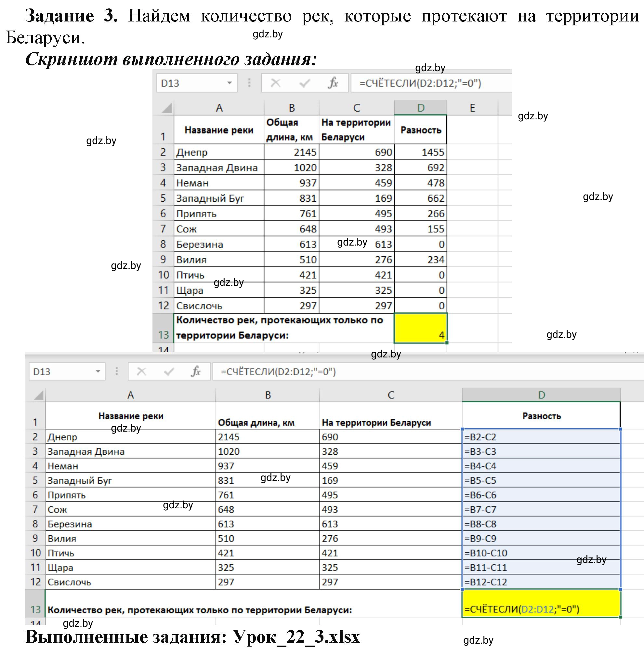Select row 2 header in the upper spreadsheet

[163, 152]
